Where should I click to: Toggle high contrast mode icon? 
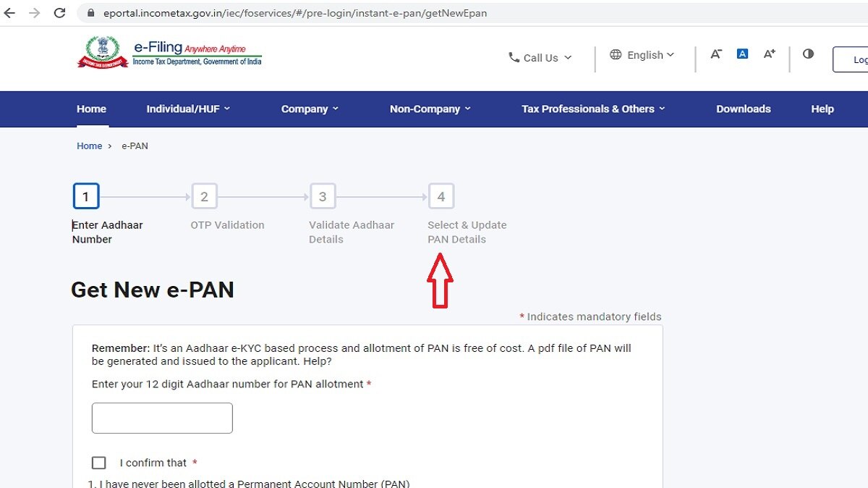(808, 54)
